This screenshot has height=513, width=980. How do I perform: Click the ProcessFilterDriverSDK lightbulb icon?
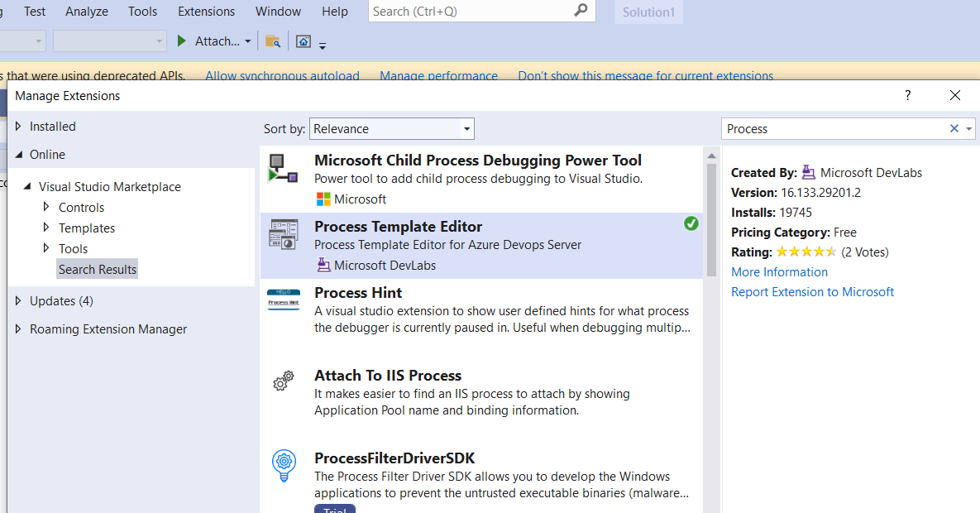coord(284,466)
